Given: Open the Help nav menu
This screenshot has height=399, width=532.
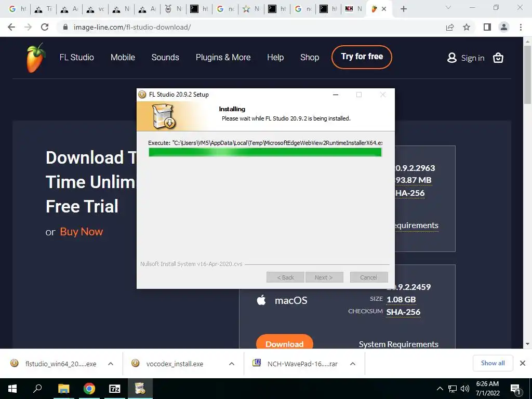Looking at the screenshot, I should 275,57.
